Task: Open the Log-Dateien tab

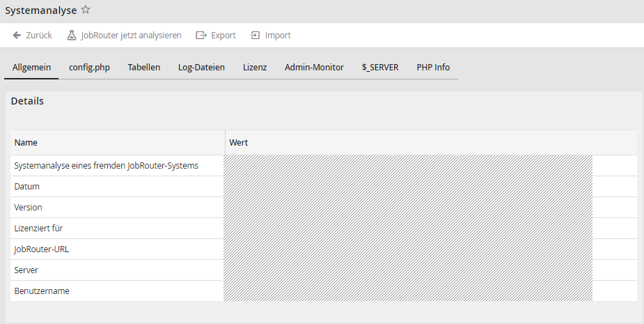Action: [x=201, y=68]
